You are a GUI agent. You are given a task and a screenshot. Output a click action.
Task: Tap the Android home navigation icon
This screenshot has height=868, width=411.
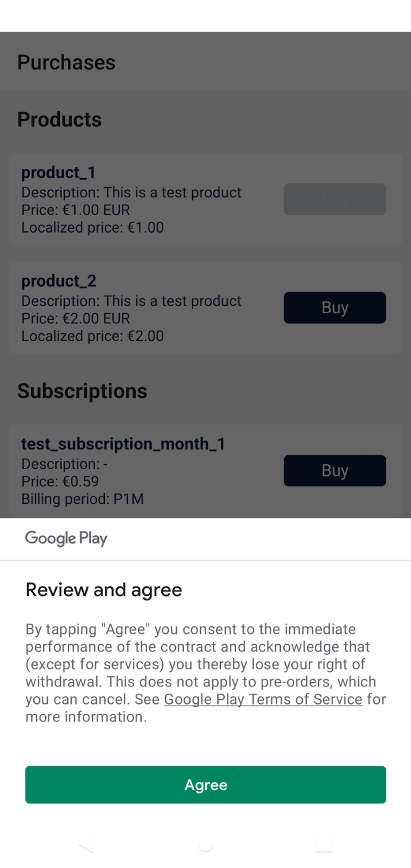(205, 845)
